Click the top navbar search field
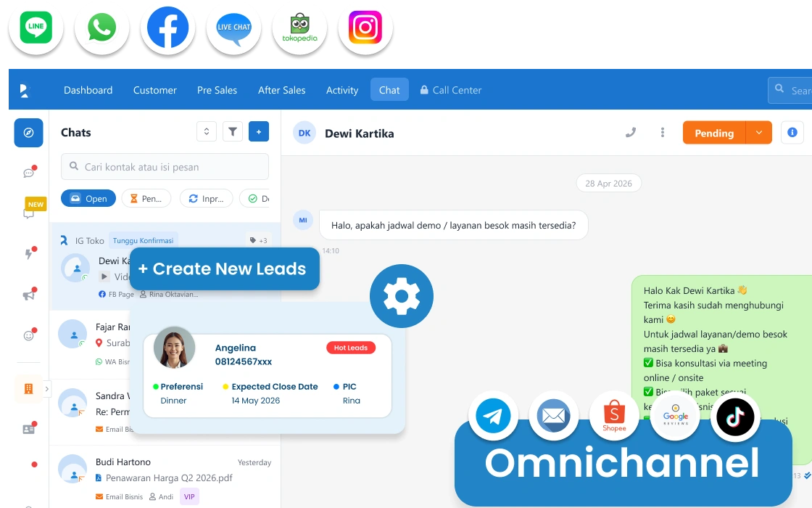The width and height of the screenshot is (812, 508). coord(790,90)
